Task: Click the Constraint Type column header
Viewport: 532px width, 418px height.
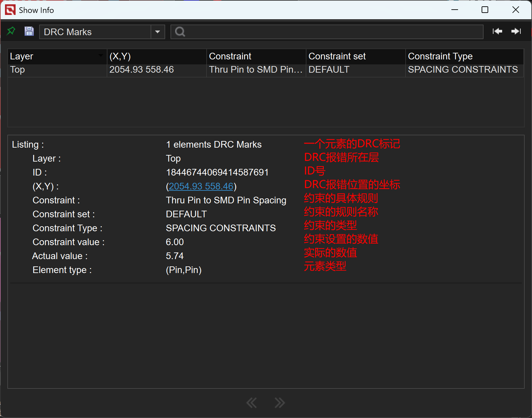Action: pyautogui.click(x=464, y=56)
